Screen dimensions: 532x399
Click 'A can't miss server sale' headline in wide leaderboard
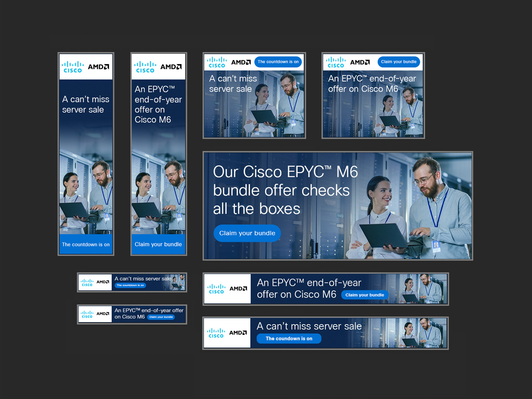click(309, 326)
